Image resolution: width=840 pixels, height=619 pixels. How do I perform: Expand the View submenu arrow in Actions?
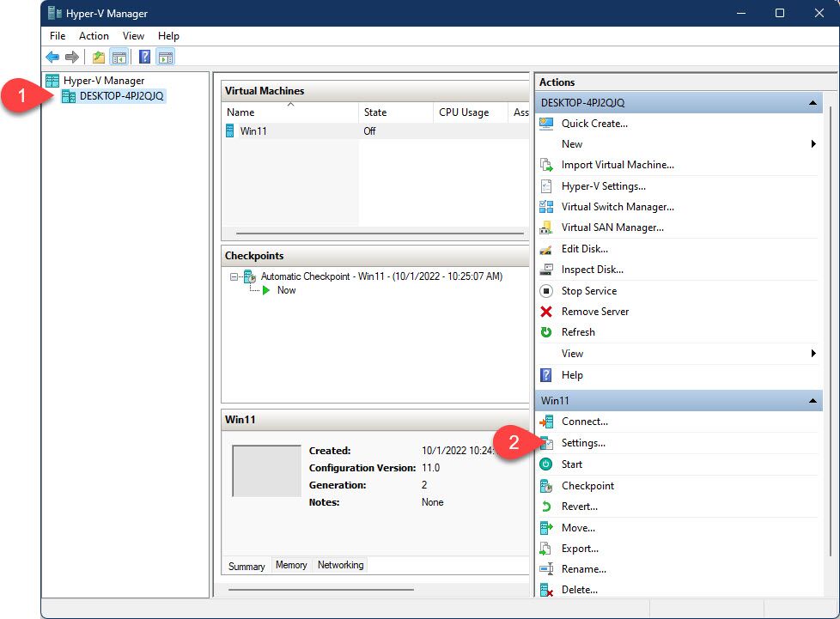click(813, 354)
